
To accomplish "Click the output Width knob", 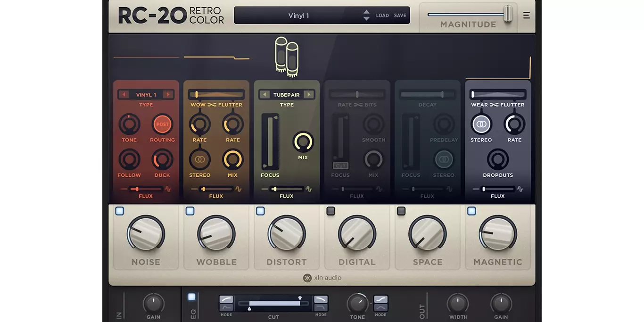I will [458, 303].
